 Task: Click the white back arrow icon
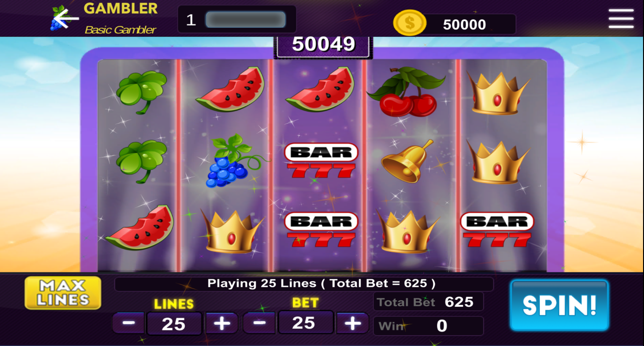66,18
